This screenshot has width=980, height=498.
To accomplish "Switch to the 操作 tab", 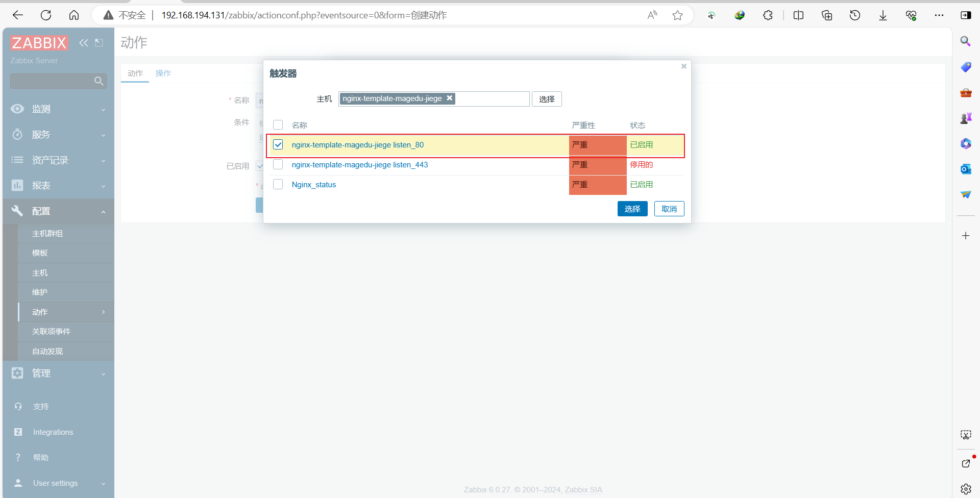I will point(163,73).
